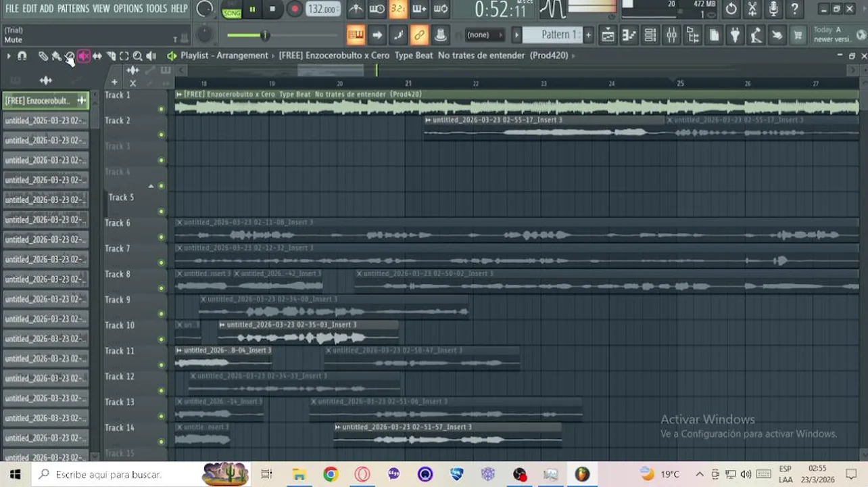The width and height of the screenshot is (868, 487).
Task: Choose the Select marquee tool
Action: (x=124, y=57)
